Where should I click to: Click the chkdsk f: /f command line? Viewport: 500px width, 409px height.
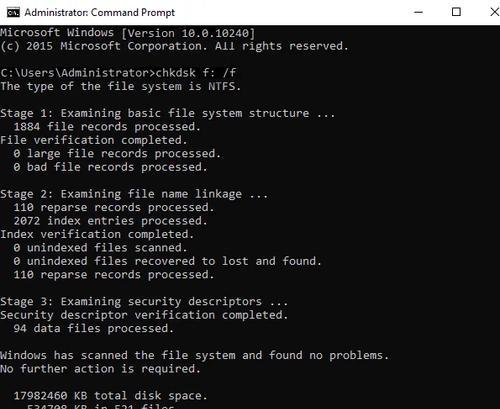click(x=118, y=73)
